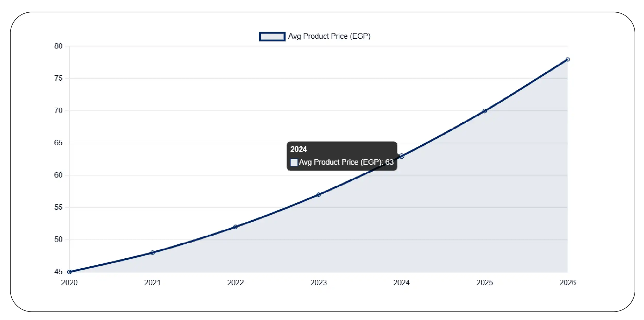Click the x-axis label 2023
644x320 pixels.
coord(319,283)
